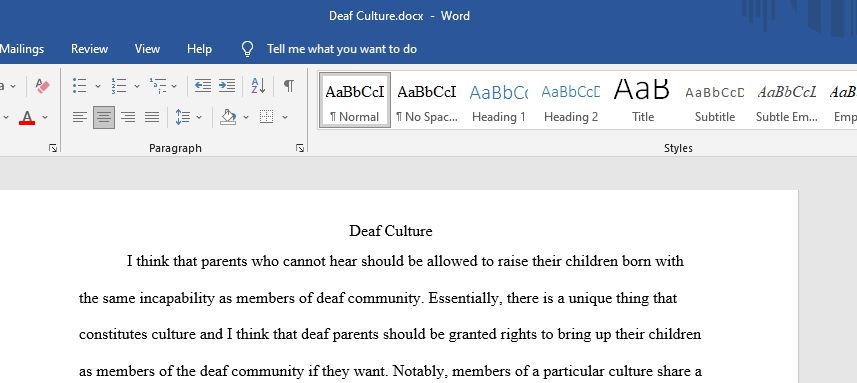Apply the No Spacing style

click(427, 101)
